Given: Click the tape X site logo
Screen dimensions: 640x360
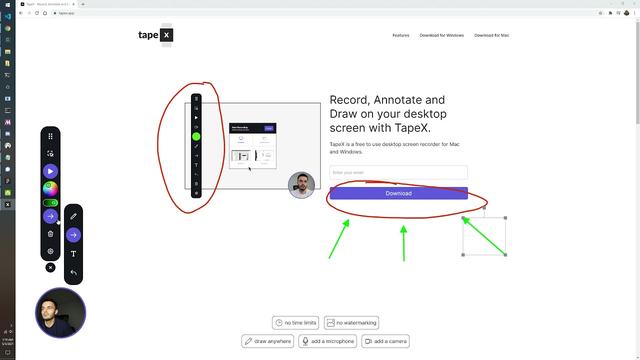Looking at the screenshot, I should 156,35.
